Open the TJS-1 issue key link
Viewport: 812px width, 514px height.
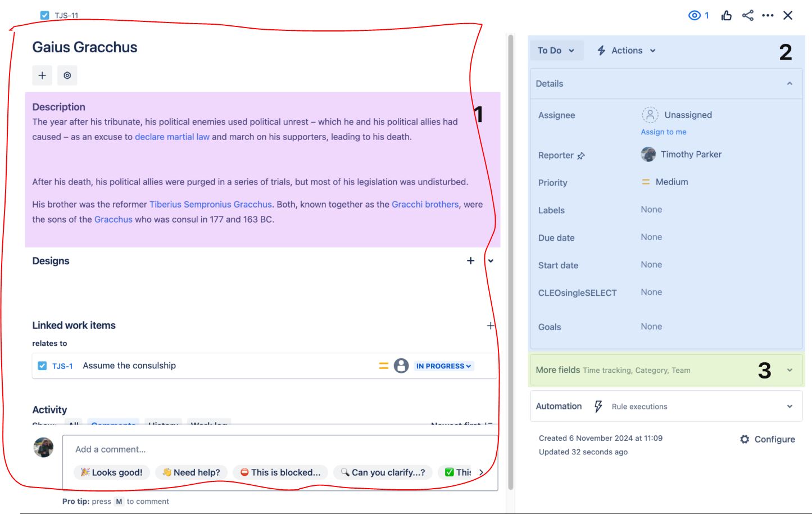[x=62, y=366]
